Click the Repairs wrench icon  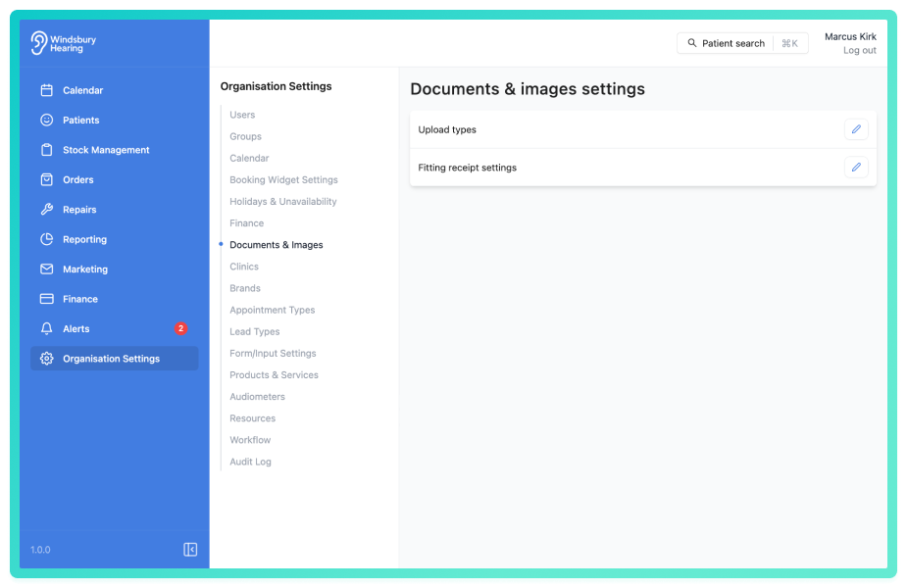click(x=47, y=210)
